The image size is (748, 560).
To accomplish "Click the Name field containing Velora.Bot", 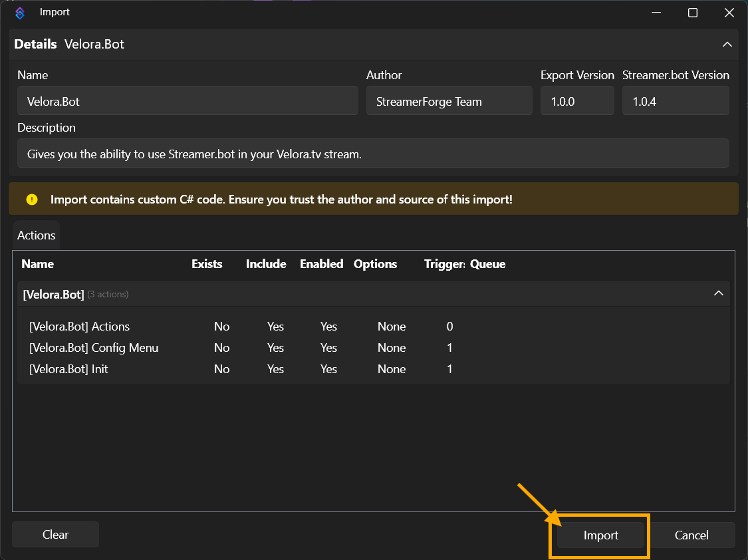I will click(x=187, y=102).
